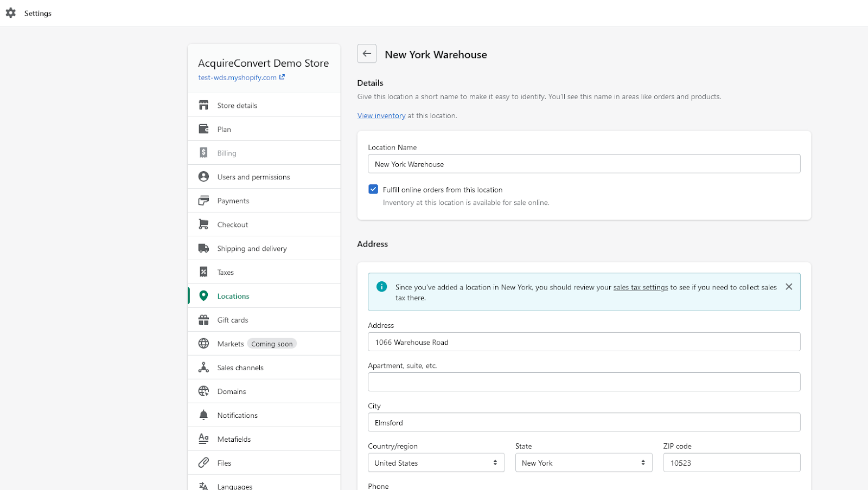The height and width of the screenshot is (490, 868).
Task: Click the Settings gear icon
Action: (x=11, y=13)
